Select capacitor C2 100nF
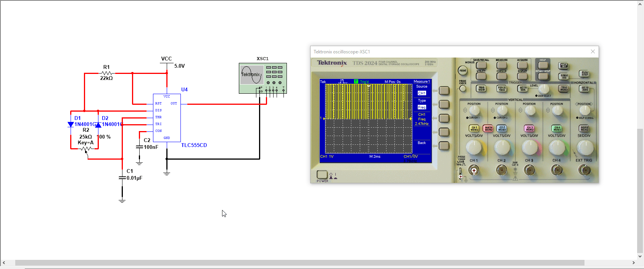The width and height of the screenshot is (644, 269). 139,147
